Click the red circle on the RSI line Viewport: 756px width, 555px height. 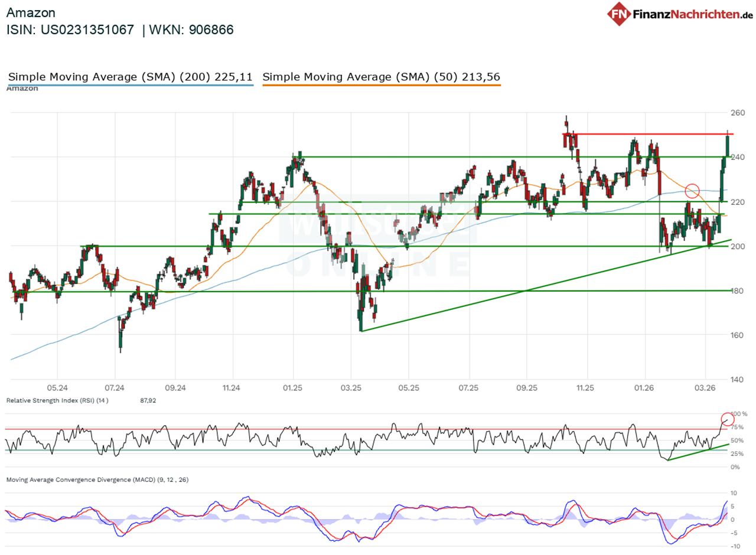[727, 420]
